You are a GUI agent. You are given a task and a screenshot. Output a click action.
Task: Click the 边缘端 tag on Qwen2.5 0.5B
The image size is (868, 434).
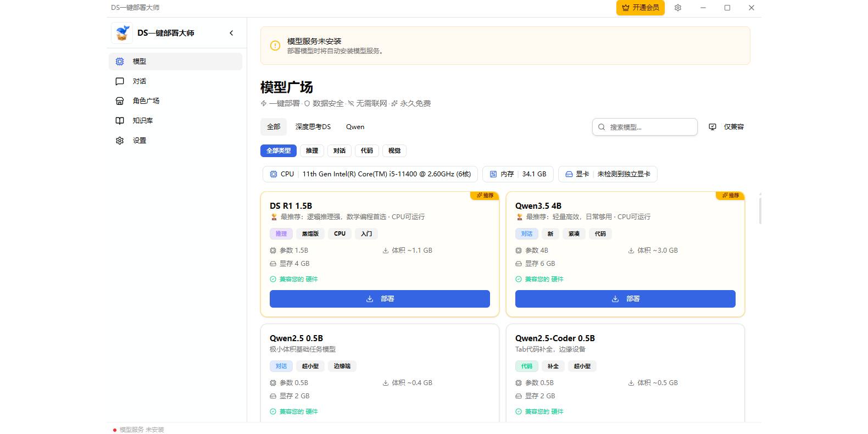(x=342, y=366)
